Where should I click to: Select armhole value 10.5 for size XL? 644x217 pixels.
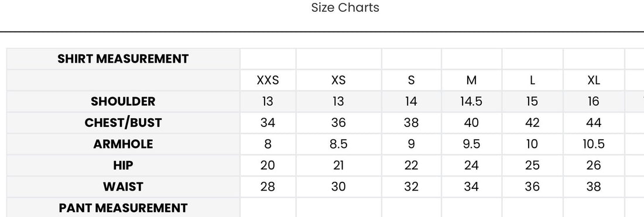coord(594,144)
